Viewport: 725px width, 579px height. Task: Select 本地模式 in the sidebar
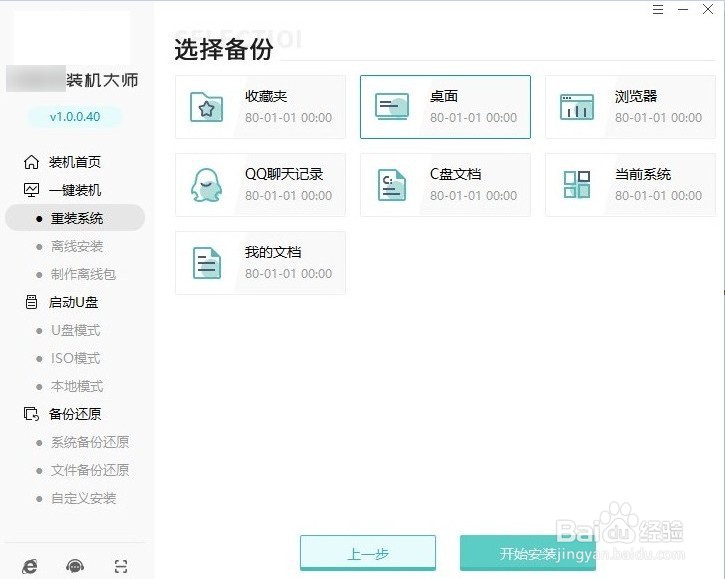[x=77, y=386]
